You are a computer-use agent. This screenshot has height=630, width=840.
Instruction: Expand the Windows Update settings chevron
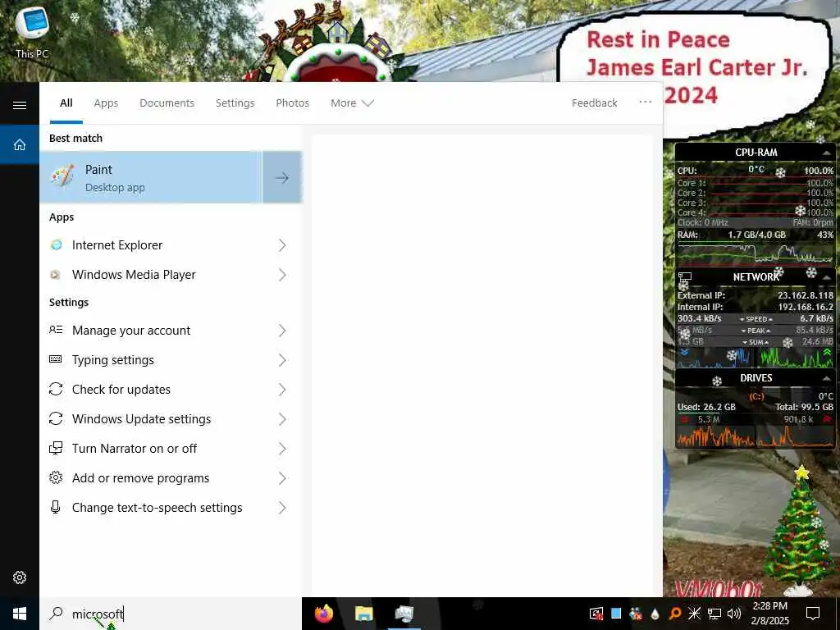pos(282,419)
